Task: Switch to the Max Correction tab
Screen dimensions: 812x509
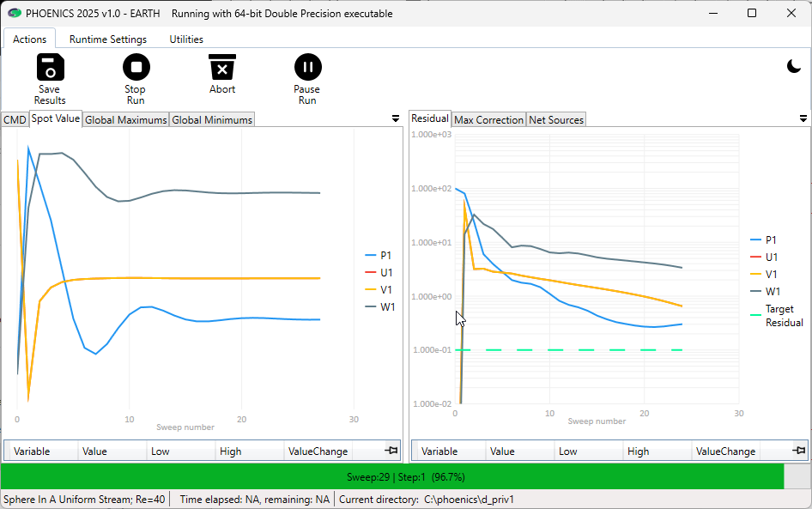Action: point(488,120)
